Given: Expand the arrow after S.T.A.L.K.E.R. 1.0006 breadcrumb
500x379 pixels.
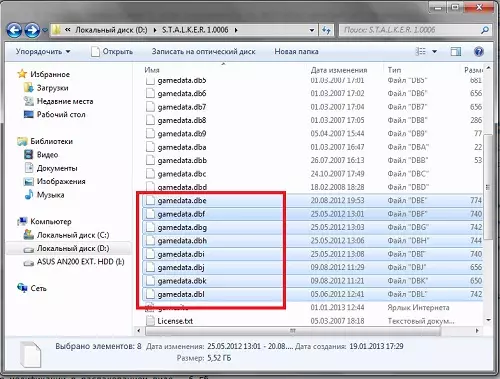Looking at the screenshot, I should click(236, 30).
